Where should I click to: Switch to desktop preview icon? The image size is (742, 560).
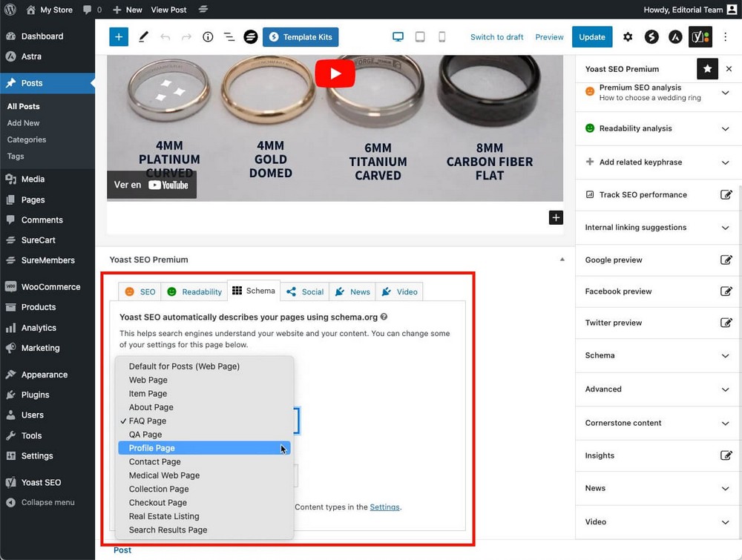point(398,37)
